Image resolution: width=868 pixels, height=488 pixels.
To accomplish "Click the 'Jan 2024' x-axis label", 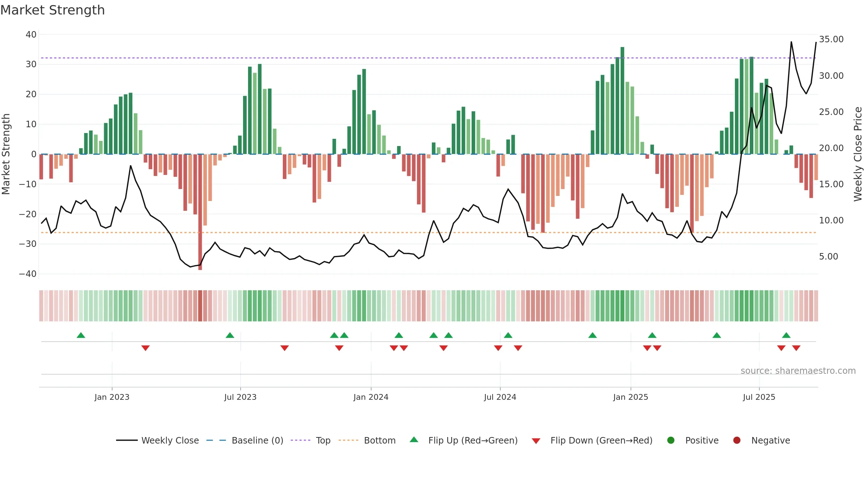I will 371,397.
